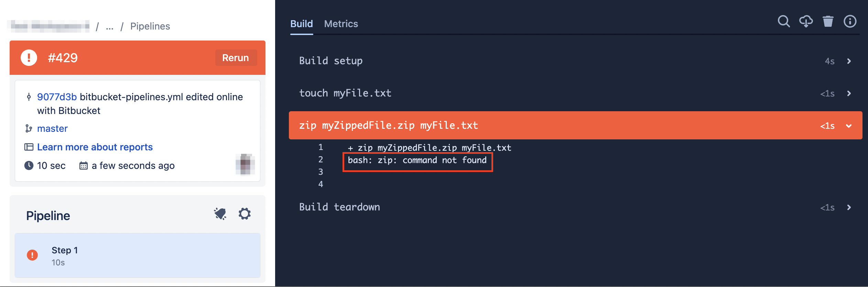Open the Pipeline settings gear
868x287 pixels.
click(x=245, y=214)
